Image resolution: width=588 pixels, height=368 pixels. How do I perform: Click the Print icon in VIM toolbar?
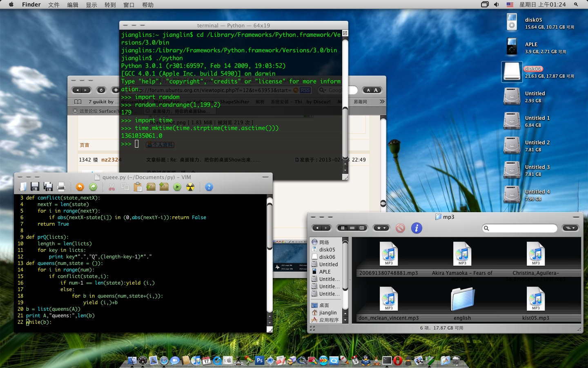[x=61, y=187]
